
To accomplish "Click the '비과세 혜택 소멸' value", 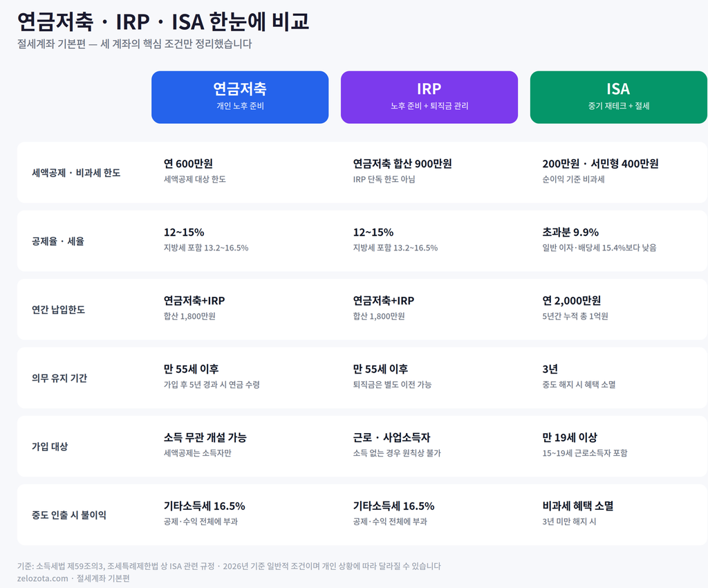I will coord(577,506).
